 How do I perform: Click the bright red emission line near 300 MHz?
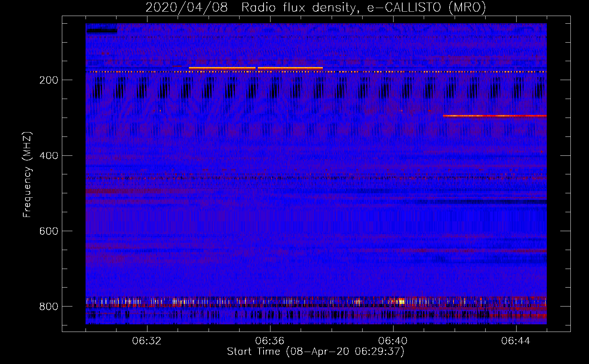(x=495, y=116)
